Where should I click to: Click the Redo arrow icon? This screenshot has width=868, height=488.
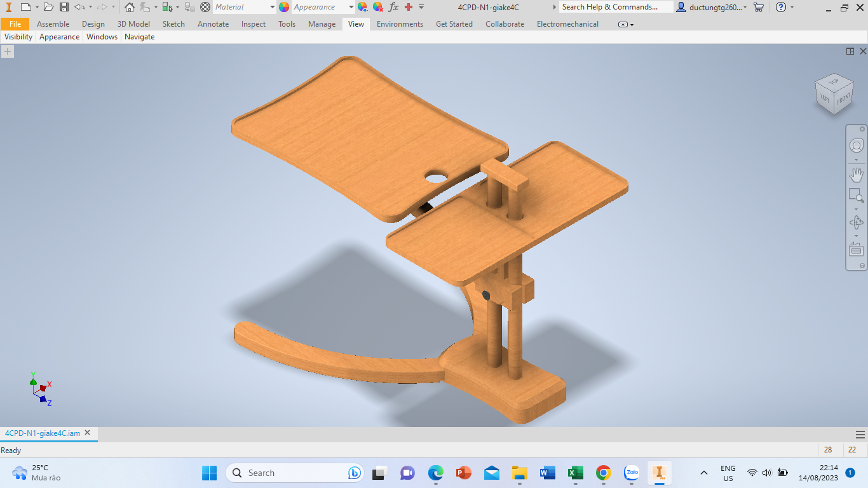[x=102, y=7]
